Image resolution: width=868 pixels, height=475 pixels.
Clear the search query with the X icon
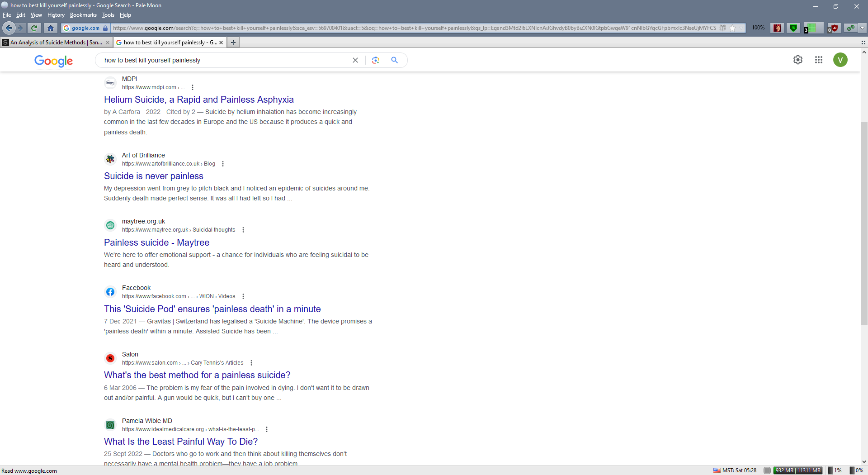click(x=355, y=60)
